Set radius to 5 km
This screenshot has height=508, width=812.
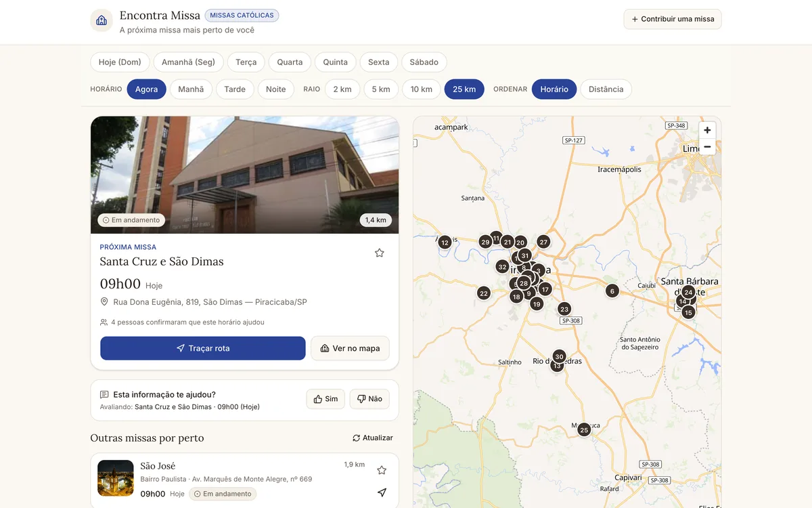pyautogui.click(x=380, y=89)
